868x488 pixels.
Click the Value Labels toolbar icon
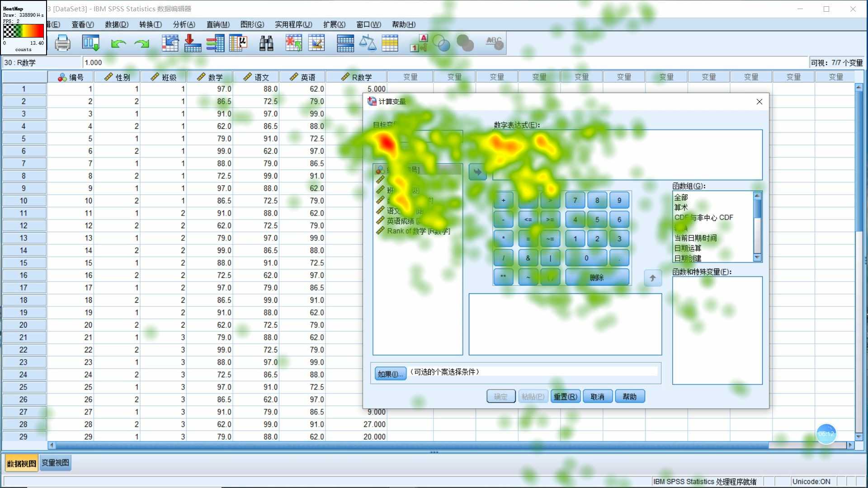pos(418,43)
